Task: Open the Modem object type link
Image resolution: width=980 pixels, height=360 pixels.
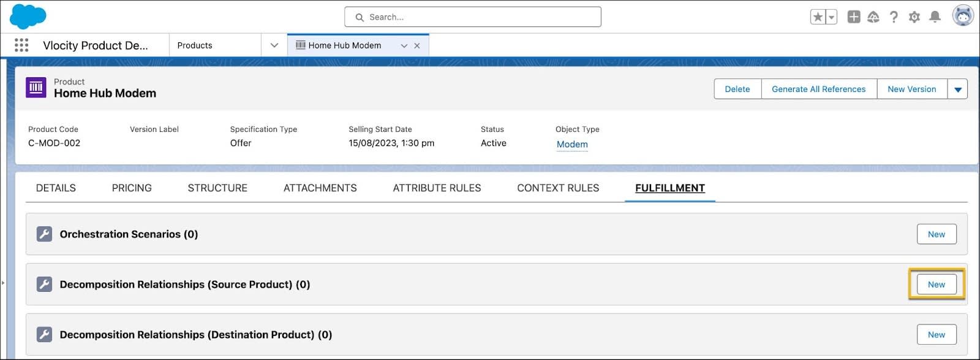Action: tap(572, 144)
